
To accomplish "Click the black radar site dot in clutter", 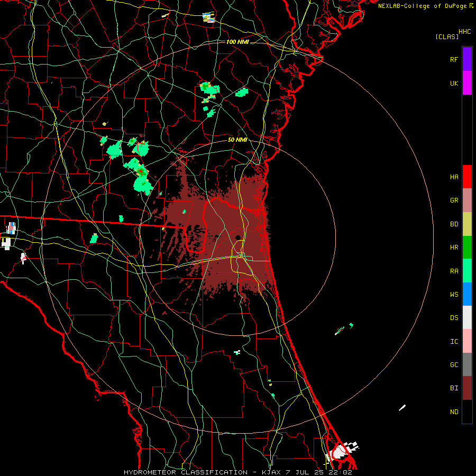I will click(x=238, y=237).
